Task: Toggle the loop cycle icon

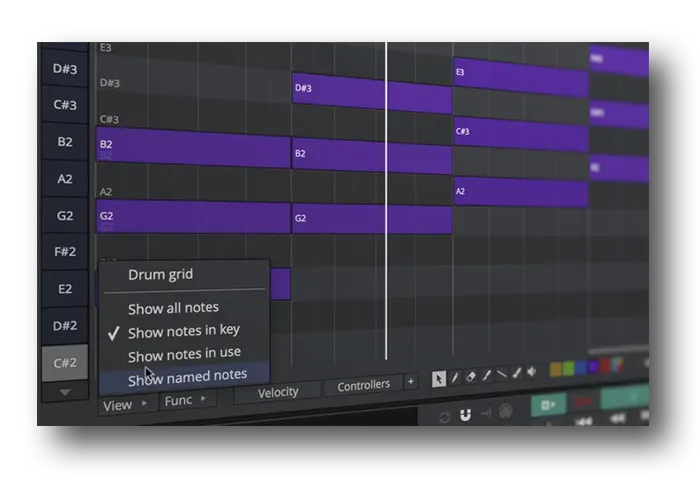Action: pos(444,417)
